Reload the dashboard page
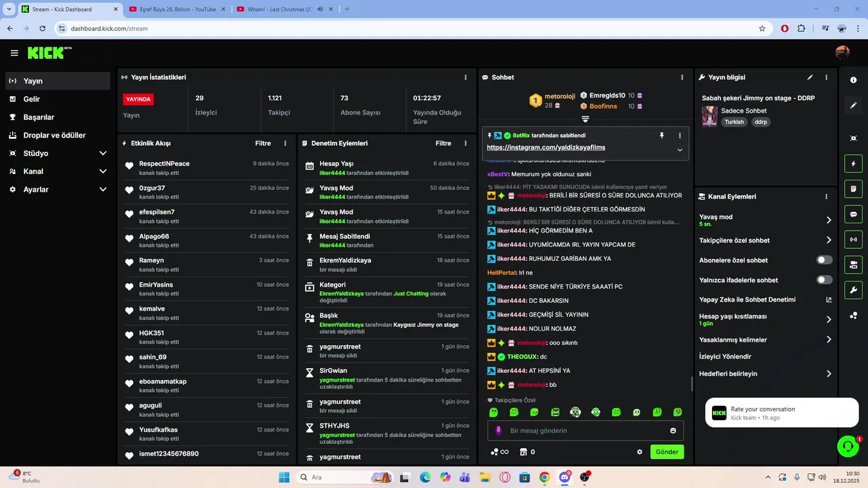Image resolution: width=868 pixels, height=488 pixels. click(x=42, y=28)
